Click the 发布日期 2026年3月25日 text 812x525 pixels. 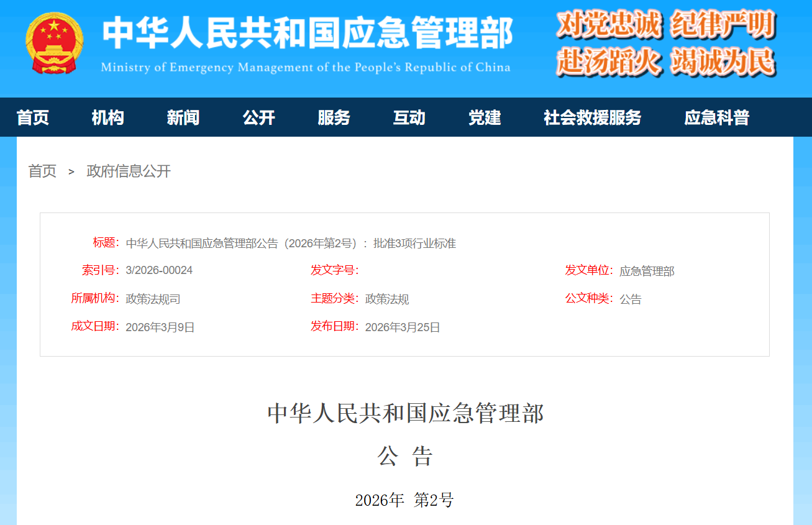401,327
